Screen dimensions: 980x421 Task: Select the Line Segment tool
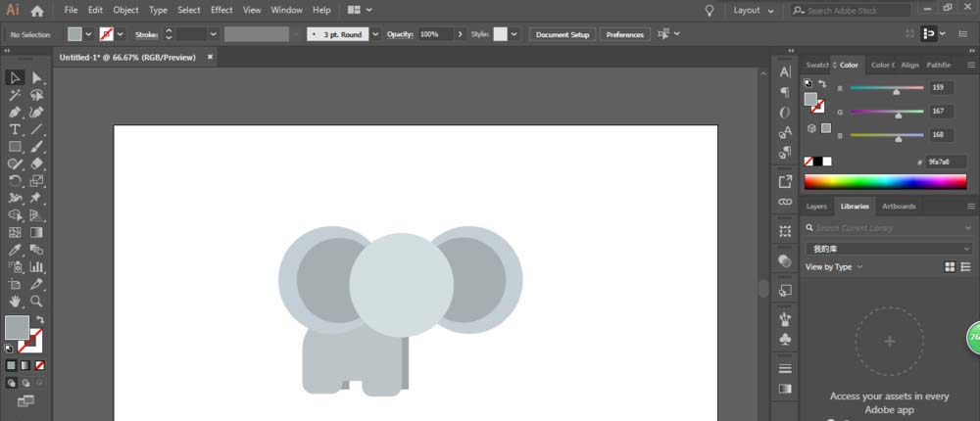(37, 129)
